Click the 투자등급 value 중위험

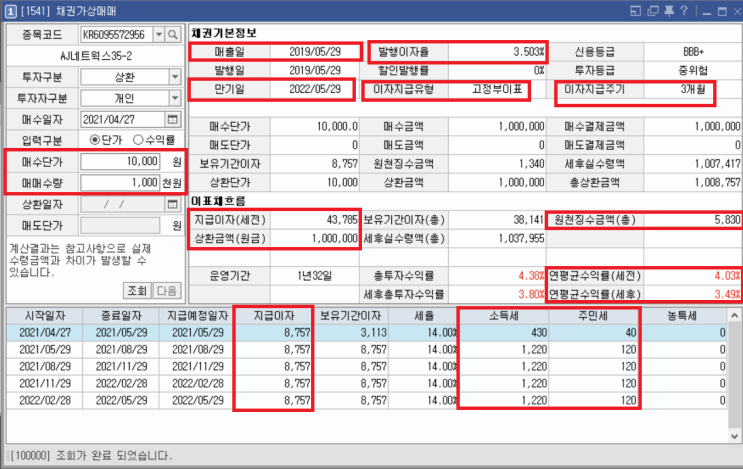pos(693,71)
